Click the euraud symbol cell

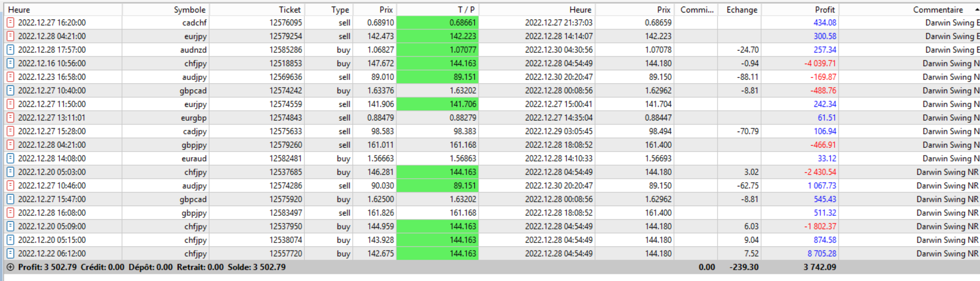tap(194, 159)
